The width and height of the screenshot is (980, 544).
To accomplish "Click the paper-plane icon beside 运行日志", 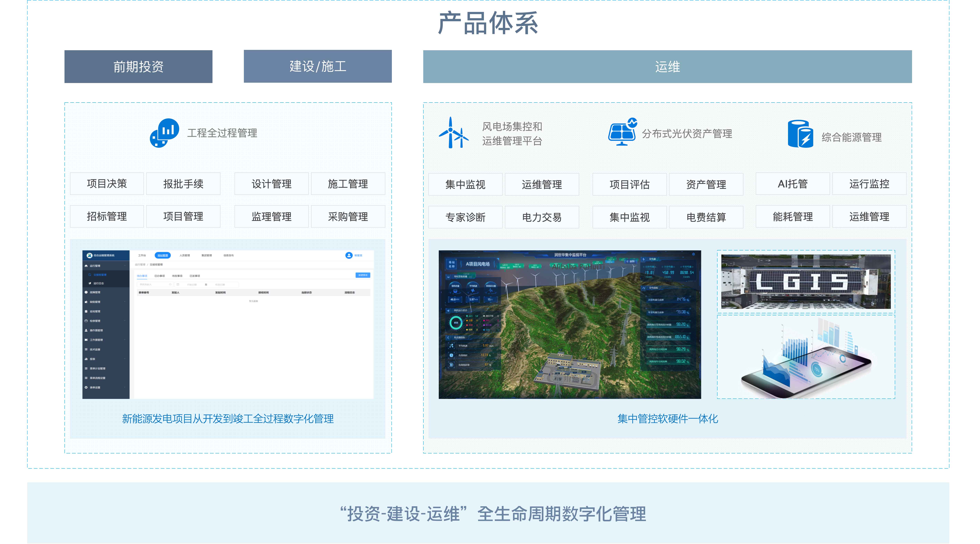I will tap(90, 283).
